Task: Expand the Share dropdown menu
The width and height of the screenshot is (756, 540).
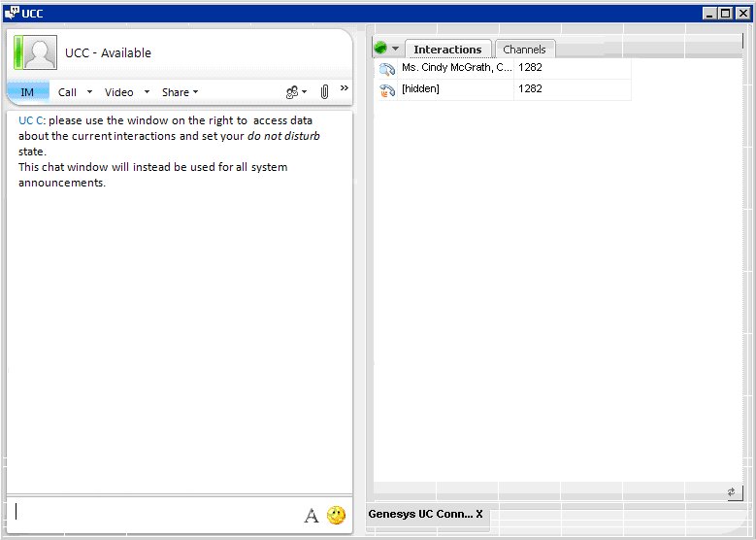Action: click(180, 92)
